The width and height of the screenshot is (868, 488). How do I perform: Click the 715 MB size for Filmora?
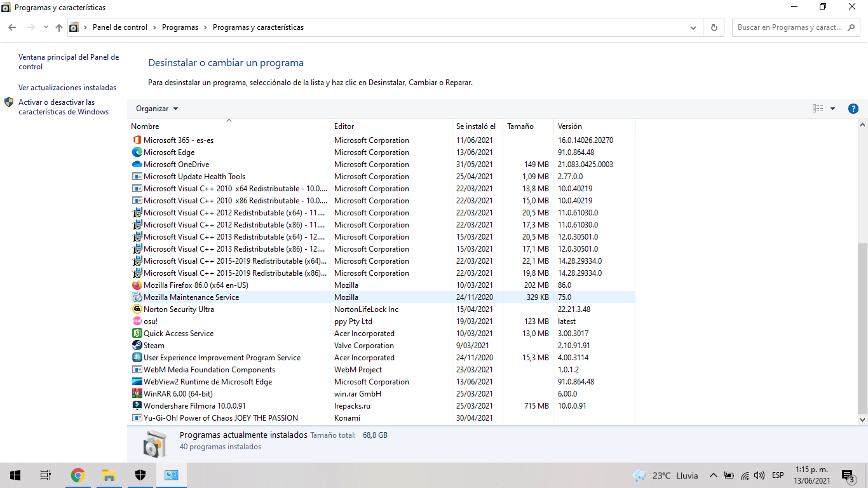(536, 406)
